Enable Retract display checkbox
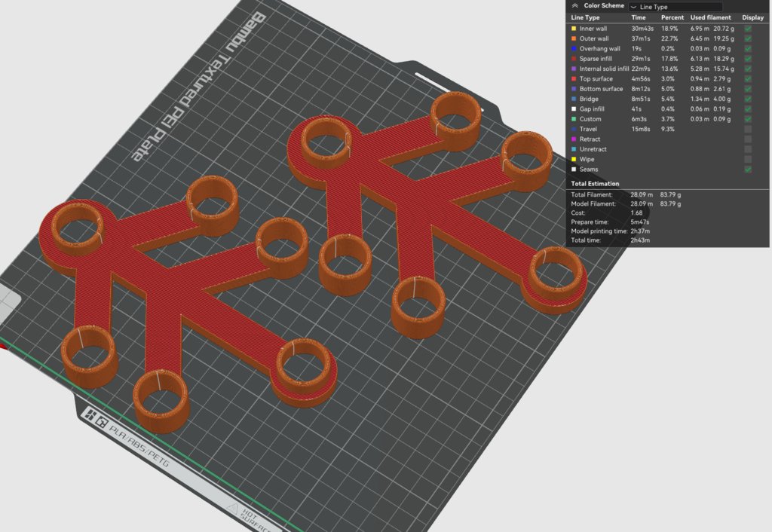Screen dimensions: 772x532 tap(748, 139)
